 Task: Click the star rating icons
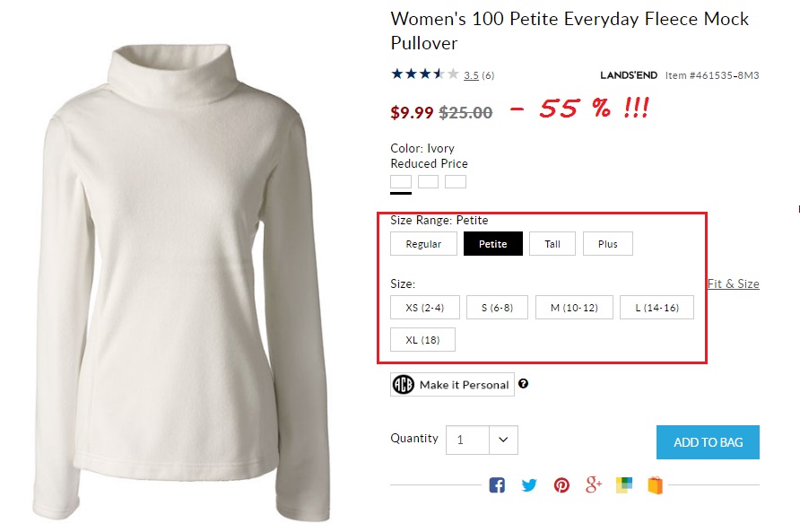424,74
